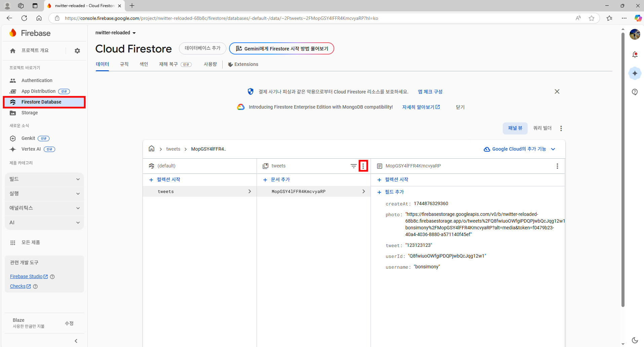Viewport: 644px width, 347px height.
Task: Select 패널 뷰 view
Action: tap(515, 128)
